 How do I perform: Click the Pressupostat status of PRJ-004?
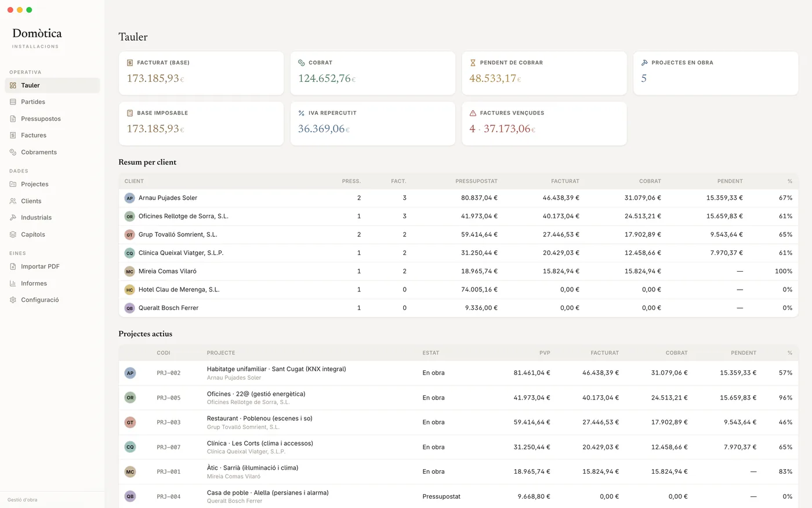click(x=441, y=496)
